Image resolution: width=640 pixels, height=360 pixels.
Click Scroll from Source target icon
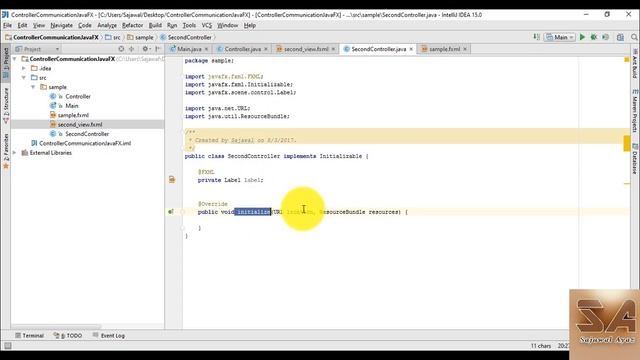pos(121,49)
